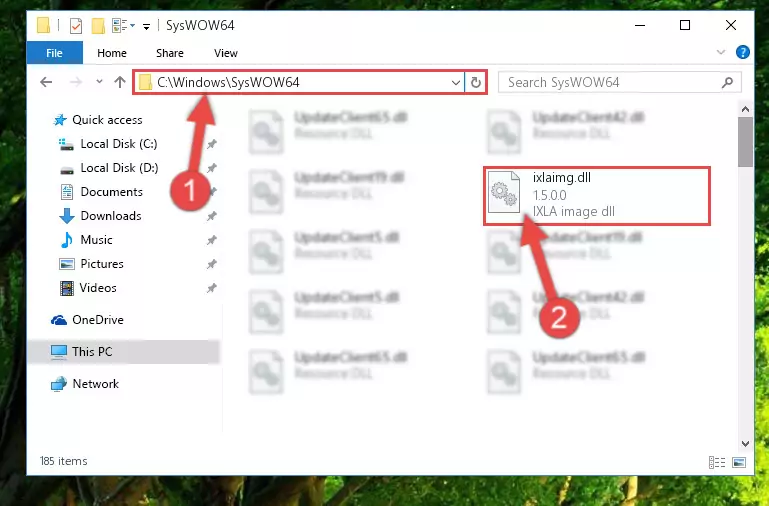Go up one folder level
Image resolution: width=769 pixels, height=506 pixels.
point(120,82)
